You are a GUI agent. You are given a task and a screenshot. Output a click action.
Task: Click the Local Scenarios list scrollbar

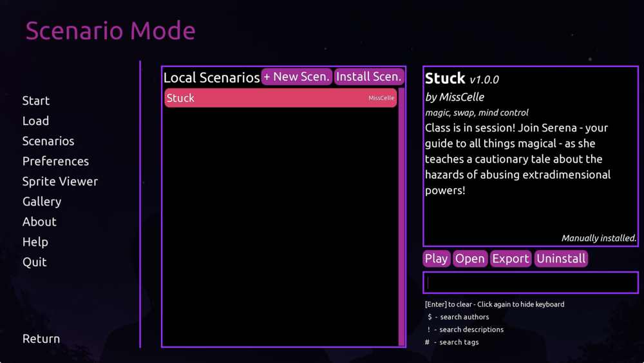point(402,217)
